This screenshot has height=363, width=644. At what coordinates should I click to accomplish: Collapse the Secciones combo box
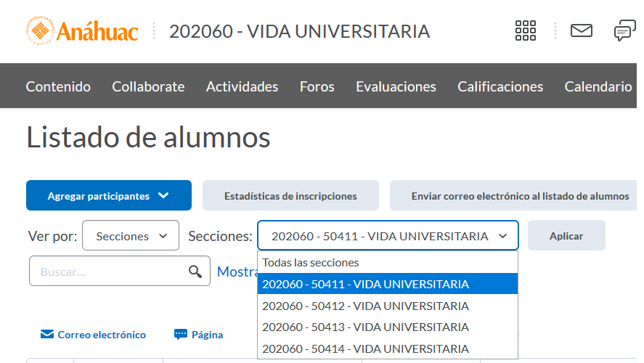pos(388,236)
